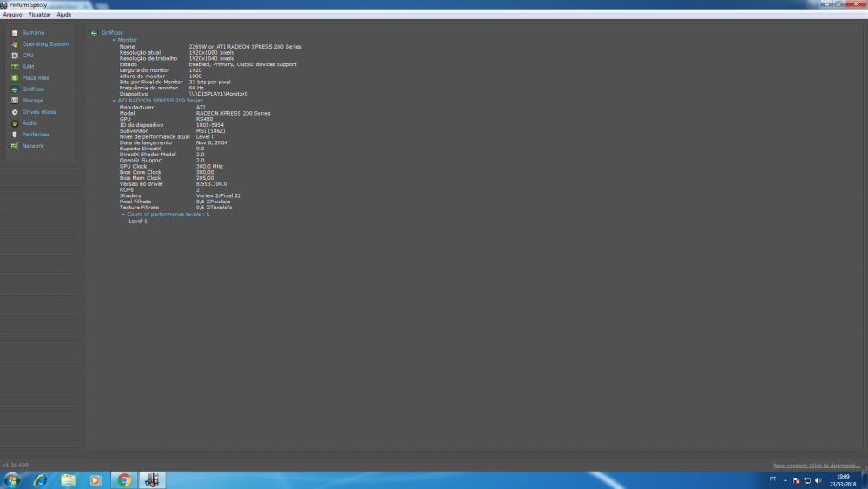Collapse Count of performance levels node
The image size is (868, 489).
point(123,214)
